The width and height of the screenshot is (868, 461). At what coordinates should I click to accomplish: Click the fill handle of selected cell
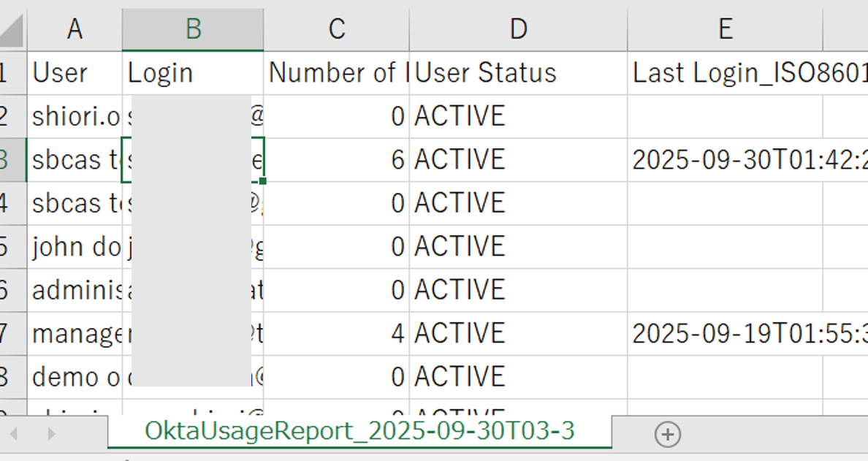click(x=262, y=180)
